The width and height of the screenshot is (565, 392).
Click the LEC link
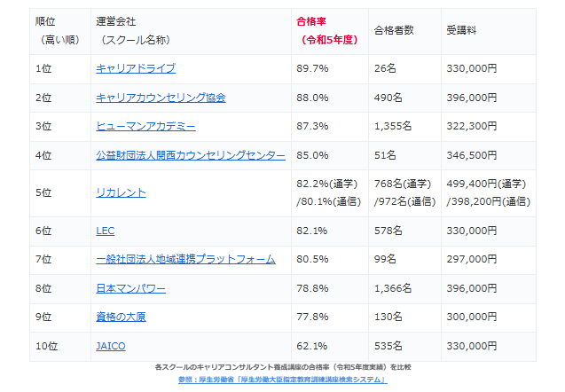pyautogui.click(x=105, y=231)
